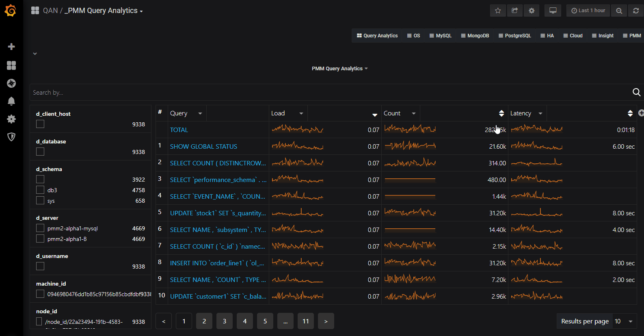Check the pmm2-alpha1-B server filter
Viewport: 644px width, 336px height.
(x=40, y=238)
